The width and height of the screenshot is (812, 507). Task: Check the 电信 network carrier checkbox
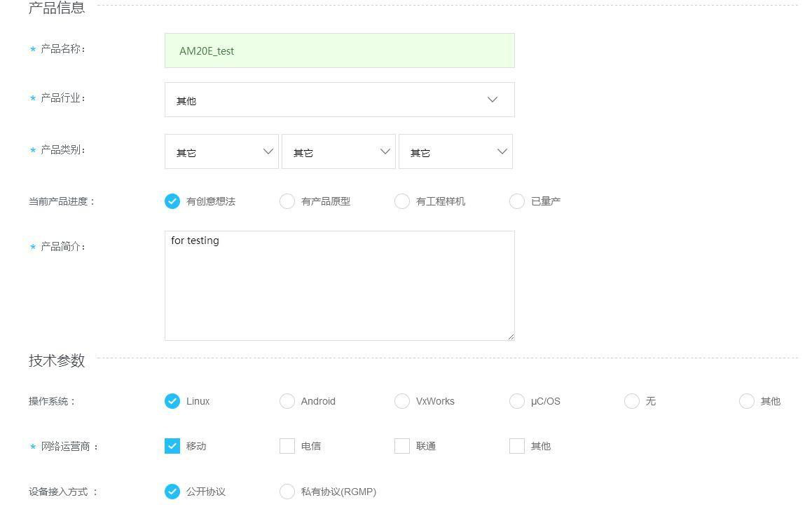tap(287, 445)
